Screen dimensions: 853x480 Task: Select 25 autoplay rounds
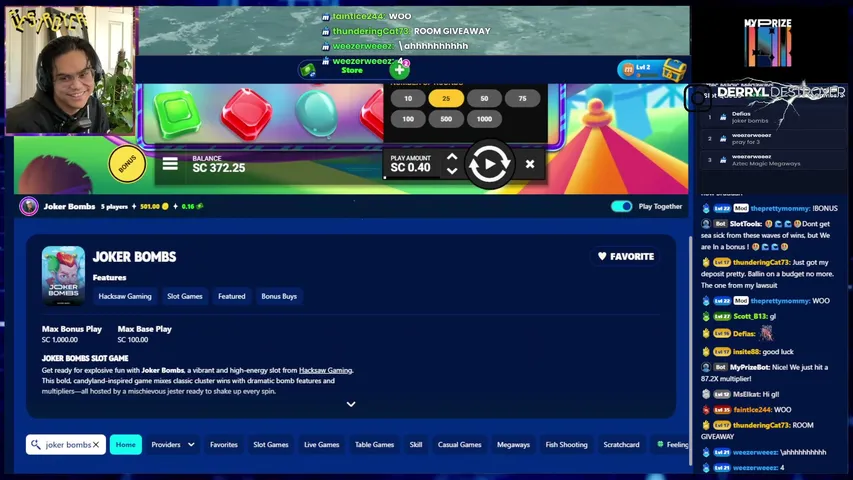(446, 99)
